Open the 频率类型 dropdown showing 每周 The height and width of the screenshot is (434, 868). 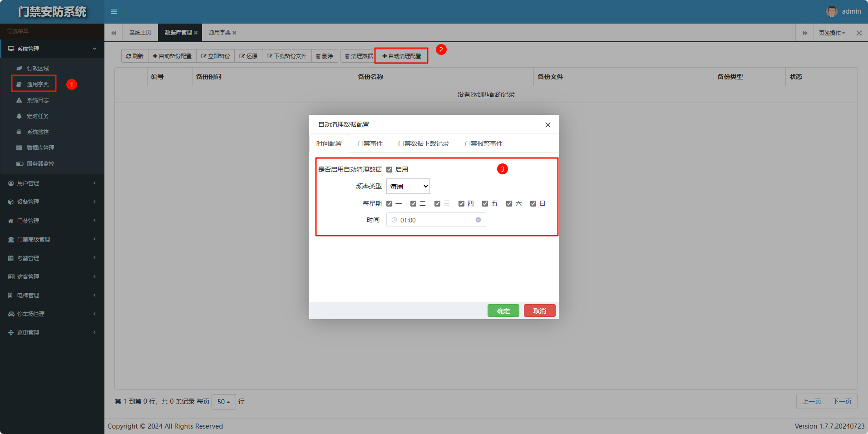(408, 187)
